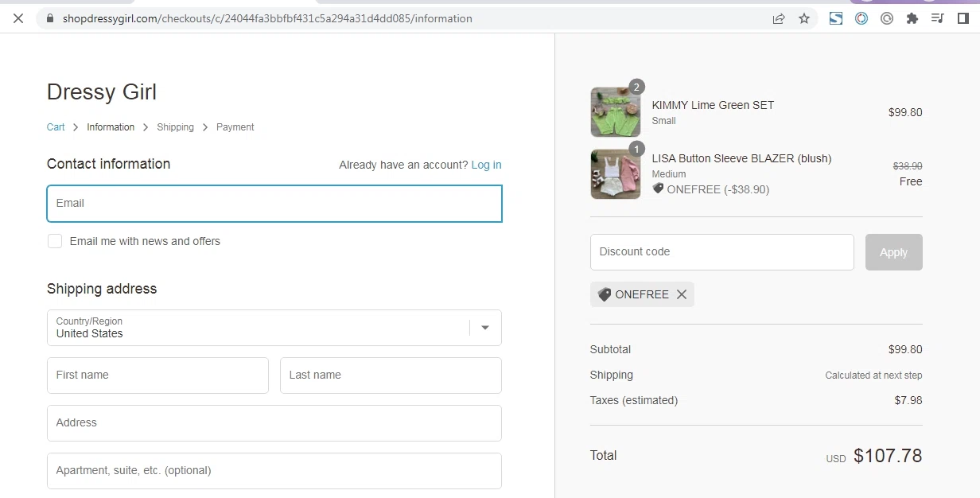This screenshot has width=980, height=498.
Task: Click the total amount $107.78
Action: pyautogui.click(x=888, y=456)
